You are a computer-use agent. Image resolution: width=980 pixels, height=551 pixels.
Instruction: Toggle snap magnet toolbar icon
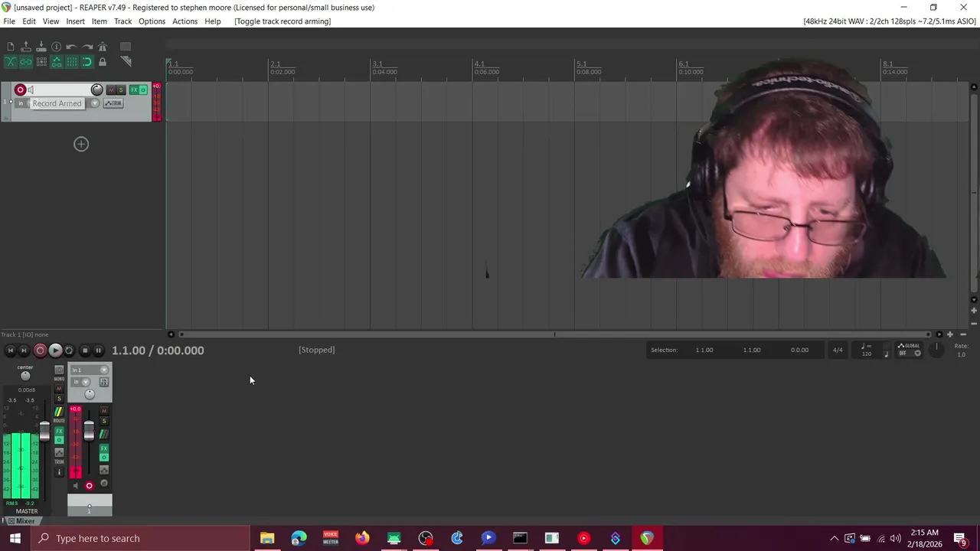point(87,62)
